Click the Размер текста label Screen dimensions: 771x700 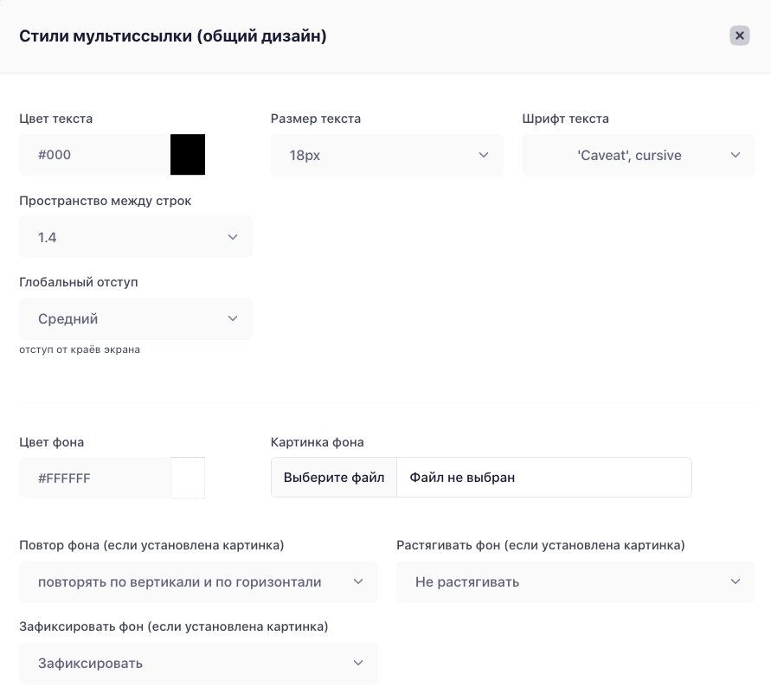(x=316, y=119)
